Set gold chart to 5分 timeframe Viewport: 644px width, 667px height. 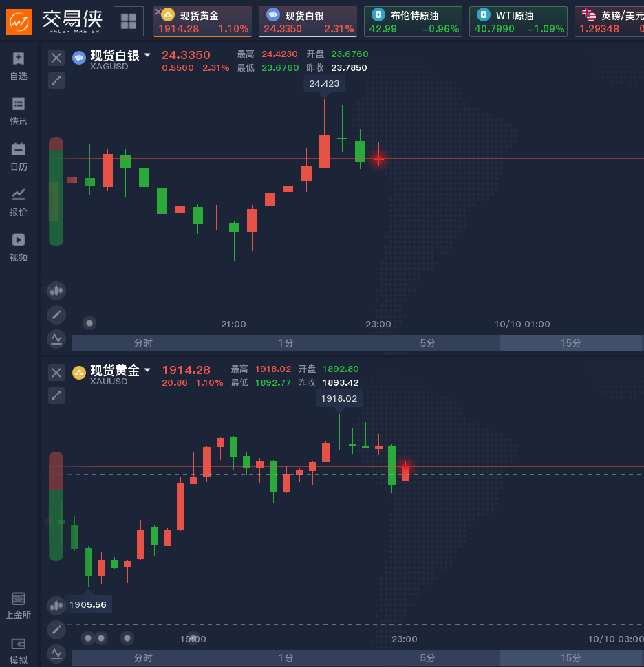pyautogui.click(x=428, y=658)
